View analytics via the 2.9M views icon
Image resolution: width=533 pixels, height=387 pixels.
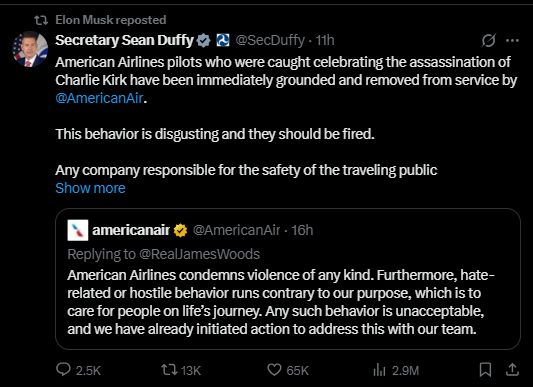(379, 370)
